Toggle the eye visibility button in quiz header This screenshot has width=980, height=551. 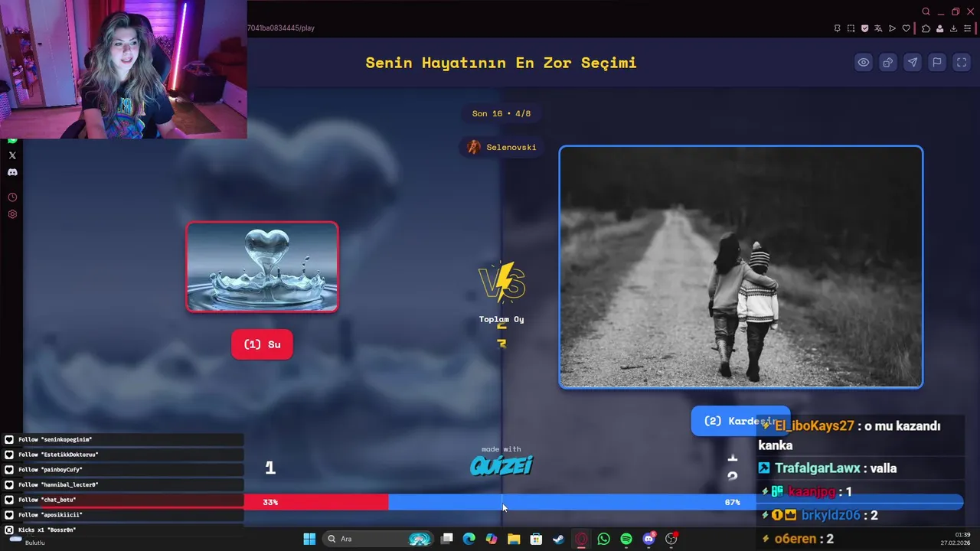[x=864, y=63]
